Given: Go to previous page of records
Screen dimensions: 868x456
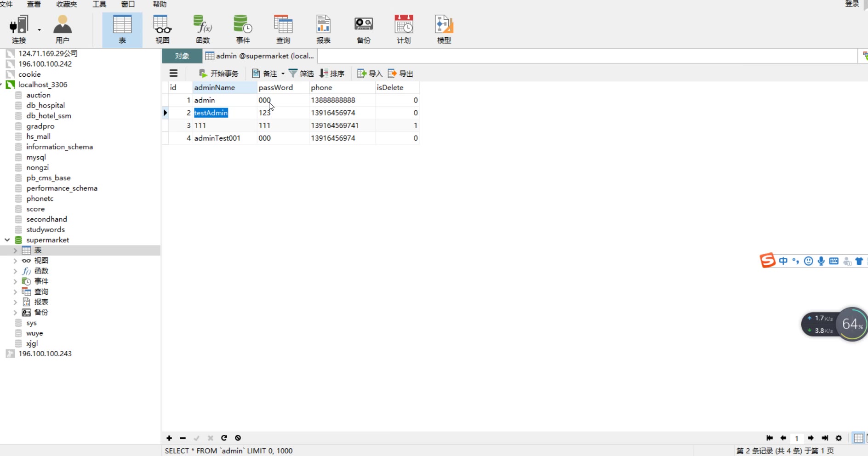Looking at the screenshot, I should (783, 438).
